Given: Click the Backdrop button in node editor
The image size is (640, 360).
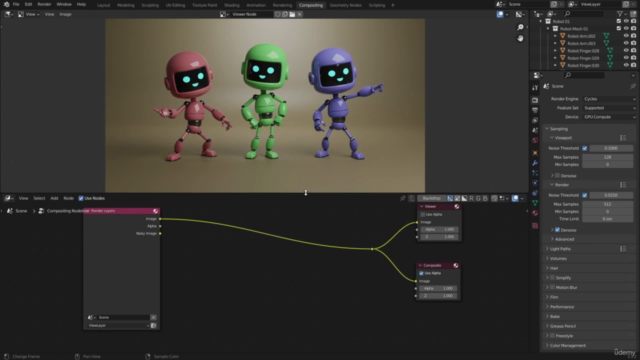Looking at the screenshot, I should pos(431,198).
